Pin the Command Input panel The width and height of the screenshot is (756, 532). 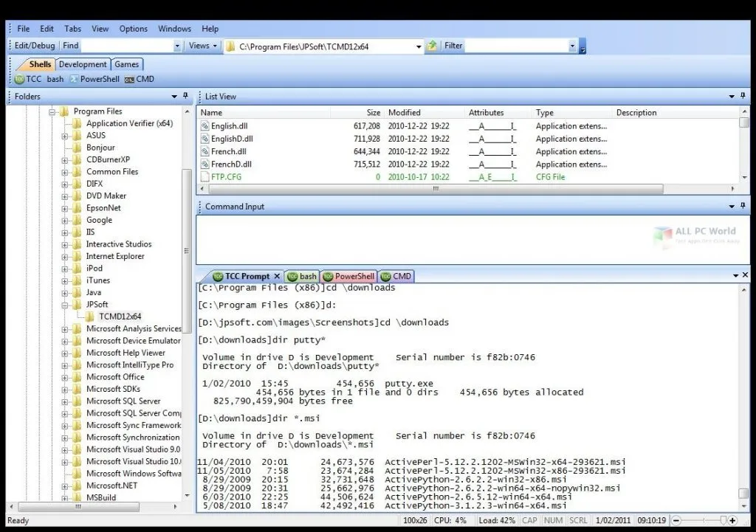(x=742, y=207)
